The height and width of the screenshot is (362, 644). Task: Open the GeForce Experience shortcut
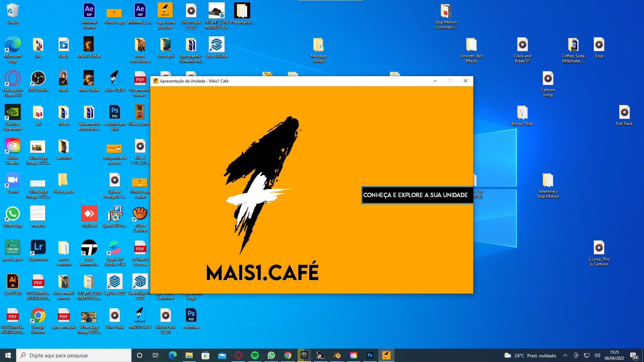tap(13, 117)
